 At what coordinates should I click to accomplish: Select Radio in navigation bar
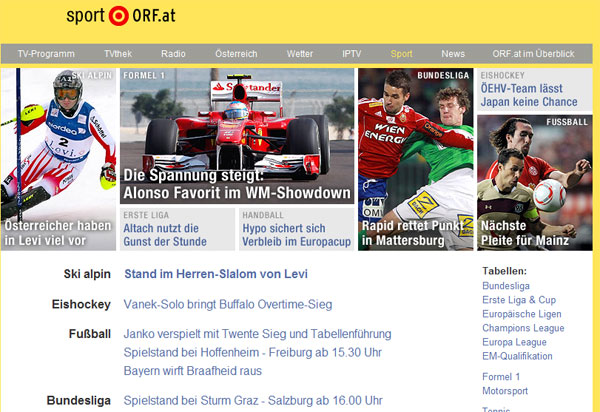point(173,54)
